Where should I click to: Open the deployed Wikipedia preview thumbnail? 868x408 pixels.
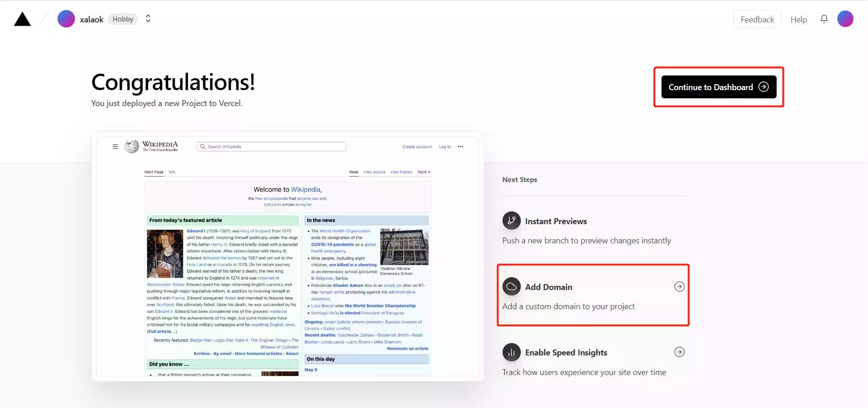tap(288, 256)
